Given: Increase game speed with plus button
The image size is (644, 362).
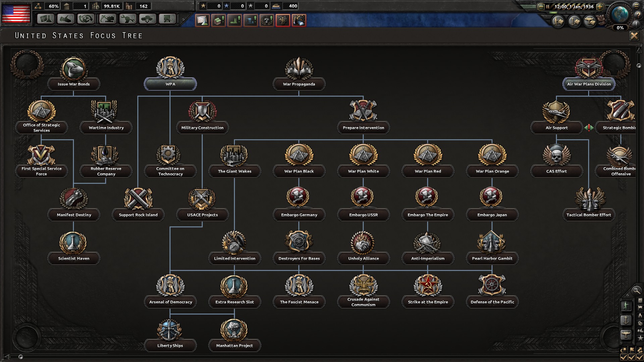Looking at the screenshot, I should [600, 6].
